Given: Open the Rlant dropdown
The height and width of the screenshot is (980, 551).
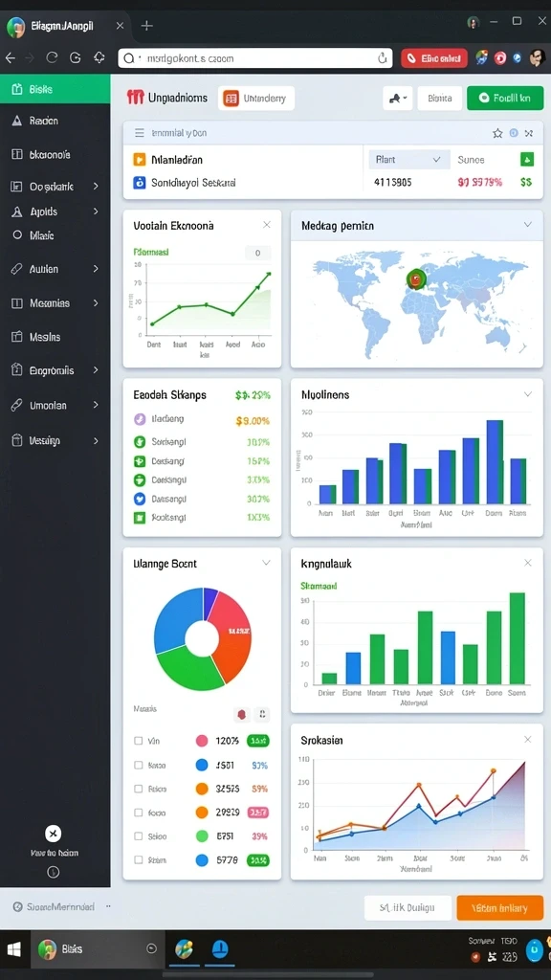Looking at the screenshot, I should coord(409,160).
